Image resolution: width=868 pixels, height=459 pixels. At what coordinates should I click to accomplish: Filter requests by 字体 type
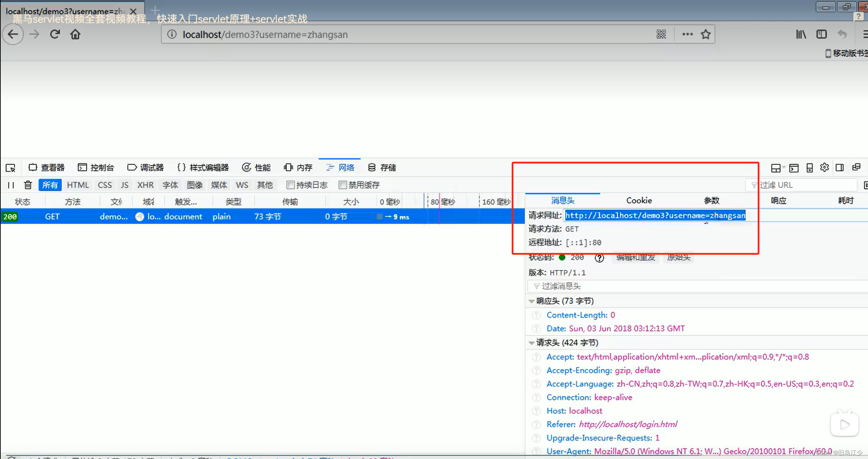click(170, 185)
